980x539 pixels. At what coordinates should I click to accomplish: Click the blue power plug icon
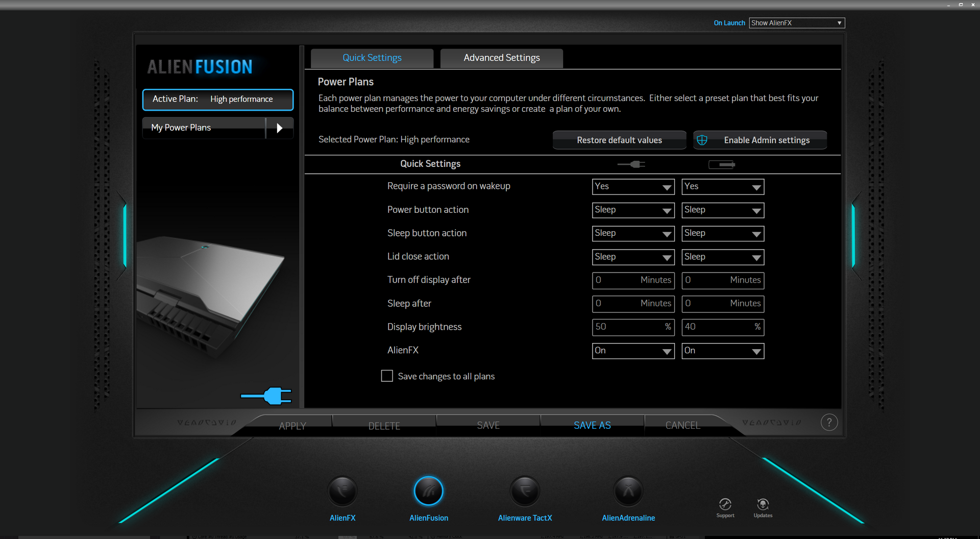pyautogui.click(x=267, y=396)
